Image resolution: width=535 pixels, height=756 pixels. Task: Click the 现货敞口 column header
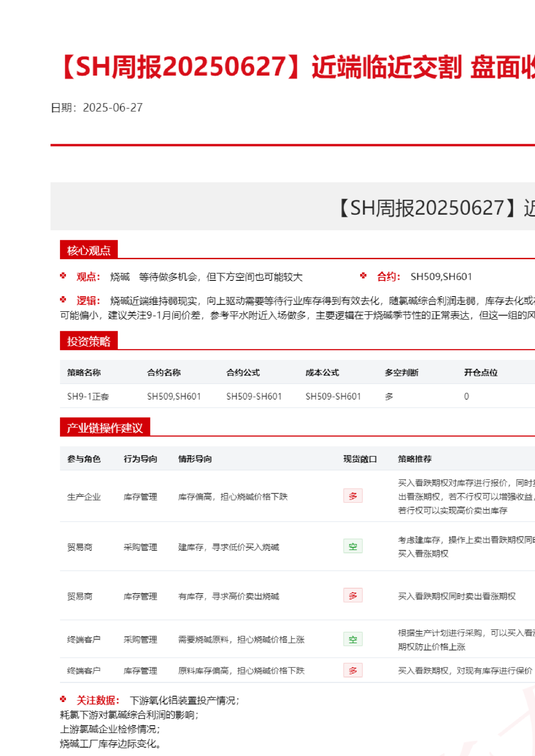[360, 459]
